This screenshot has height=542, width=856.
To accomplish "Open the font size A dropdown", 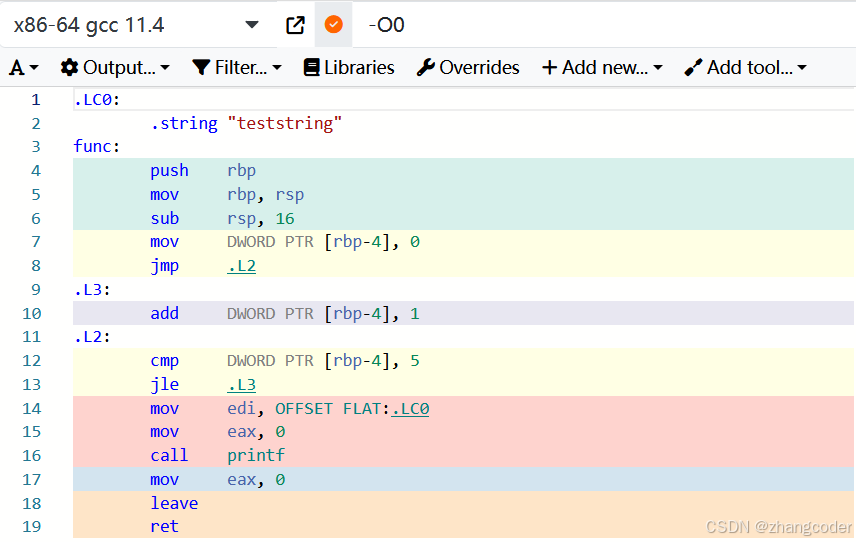I will tap(24, 68).
